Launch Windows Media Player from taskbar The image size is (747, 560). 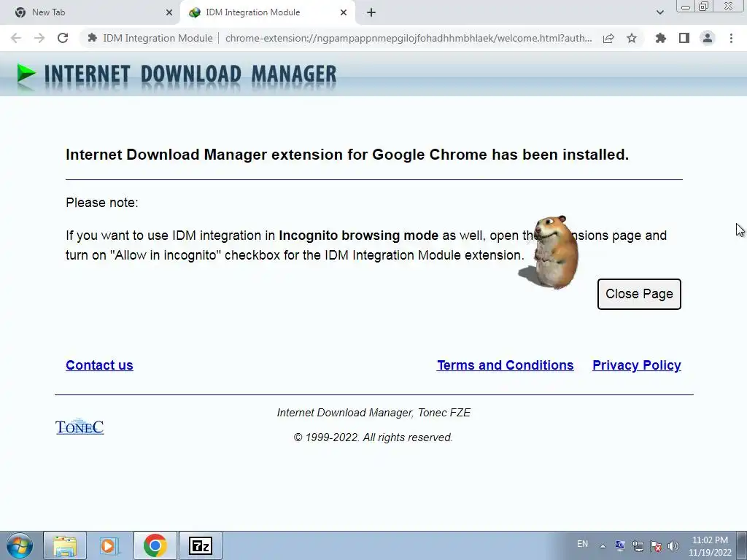tap(109, 545)
